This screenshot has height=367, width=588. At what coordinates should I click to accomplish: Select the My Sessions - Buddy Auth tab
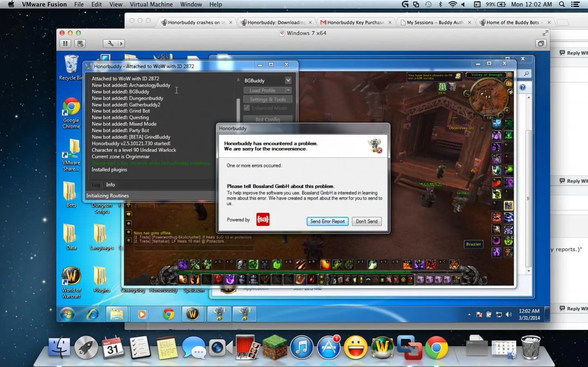(x=435, y=22)
